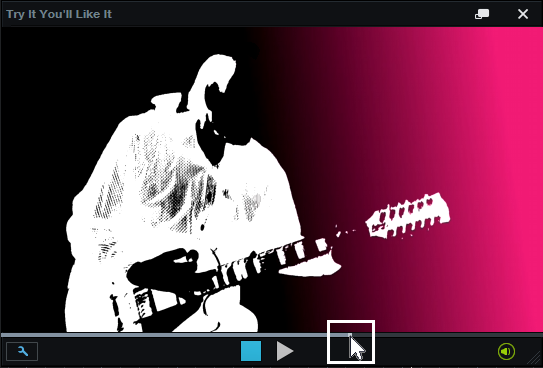This screenshot has height=368, width=543.
Task: Seek to the unplayed section of progress bar
Action: [447, 335]
